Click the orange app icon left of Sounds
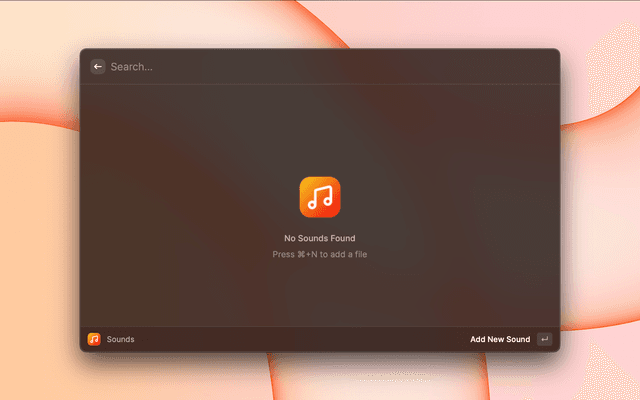This screenshot has height=400, width=640. [x=94, y=339]
